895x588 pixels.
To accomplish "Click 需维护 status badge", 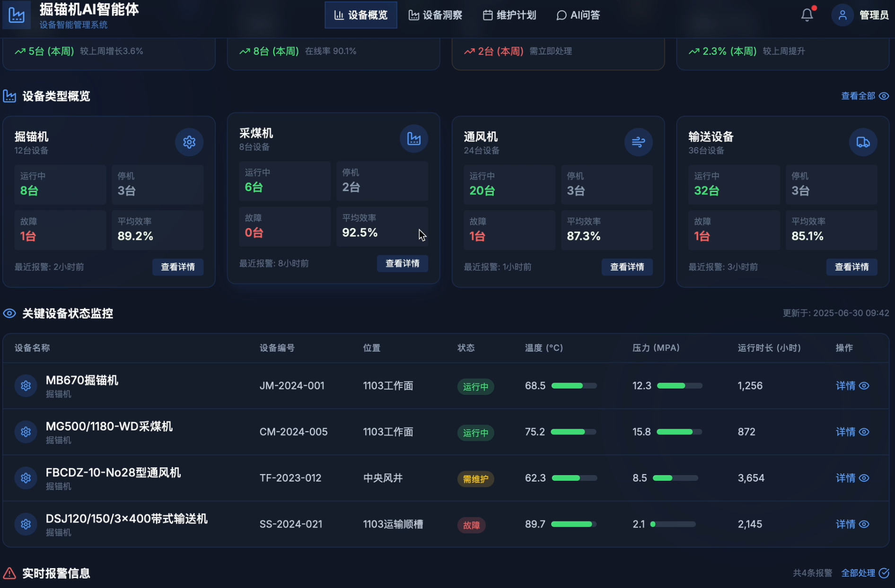I will coord(476,479).
